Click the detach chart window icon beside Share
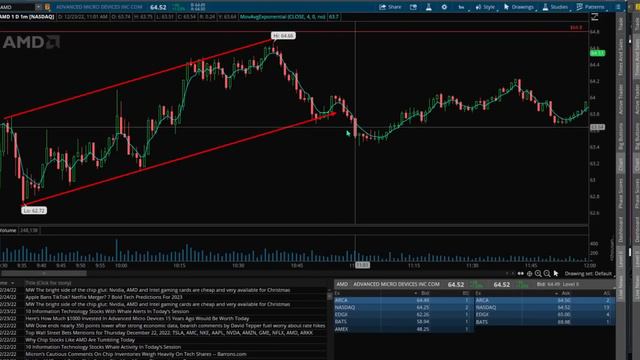 [x=413, y=7]
